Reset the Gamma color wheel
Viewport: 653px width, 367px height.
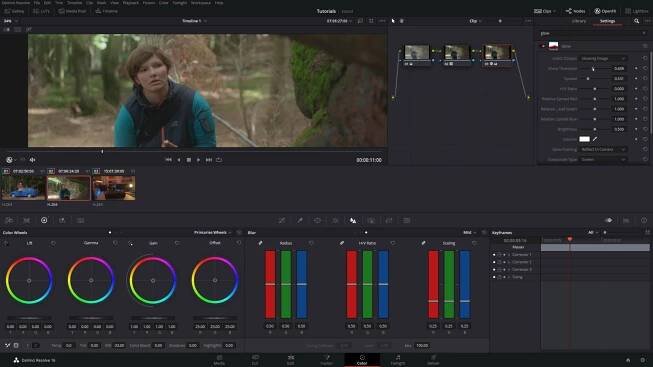[115, 243]
